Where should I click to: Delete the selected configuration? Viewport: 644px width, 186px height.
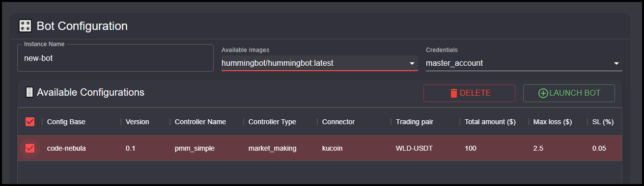click(x=469, y=93)
